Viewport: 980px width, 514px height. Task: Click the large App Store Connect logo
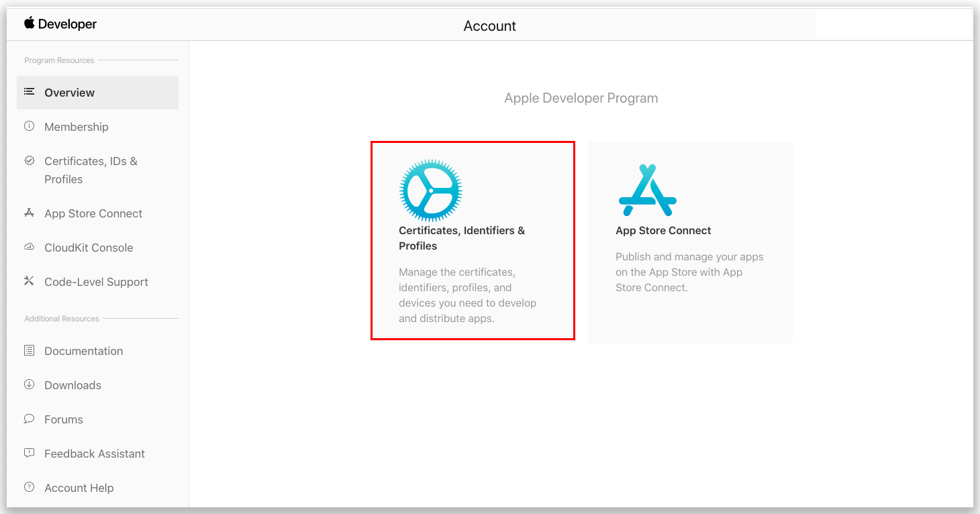pyautogui.click(x=648, y=190)
